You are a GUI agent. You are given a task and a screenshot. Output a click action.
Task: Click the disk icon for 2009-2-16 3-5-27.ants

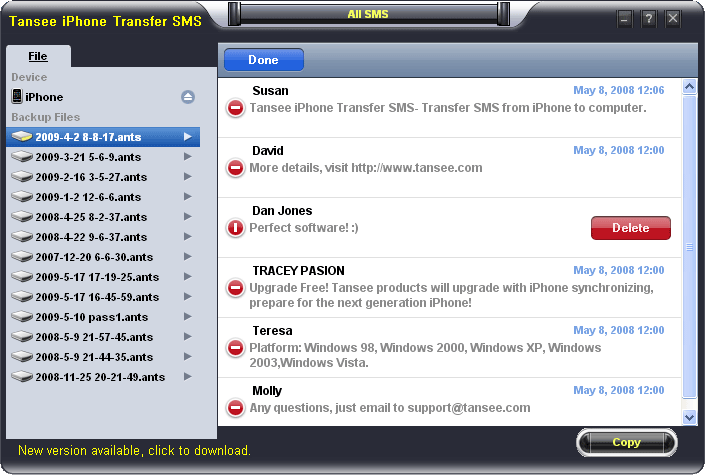point(22,176)
